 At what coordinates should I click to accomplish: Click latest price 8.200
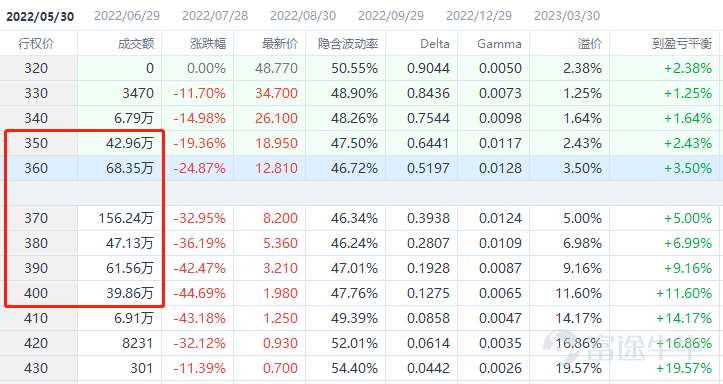(280, 218)
